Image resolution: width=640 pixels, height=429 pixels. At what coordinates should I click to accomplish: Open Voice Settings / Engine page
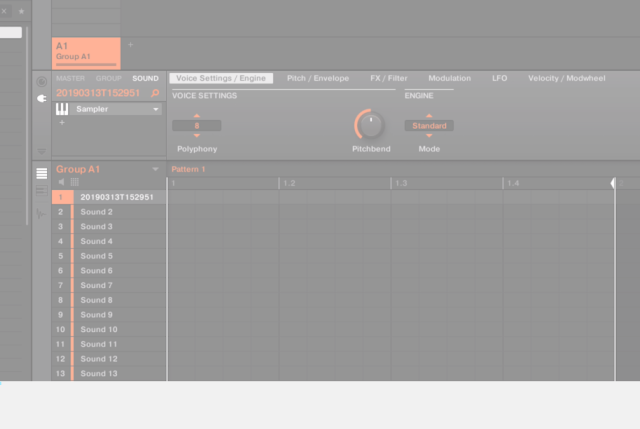pos(221,78)
